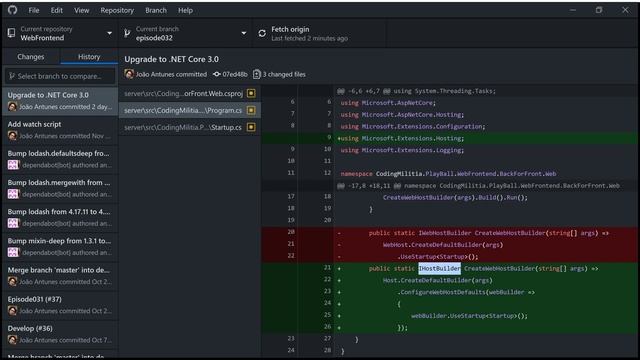Viewport: 640px width, 360px height.
Task: Select the Add watch script commit
Action: point(60,130)
